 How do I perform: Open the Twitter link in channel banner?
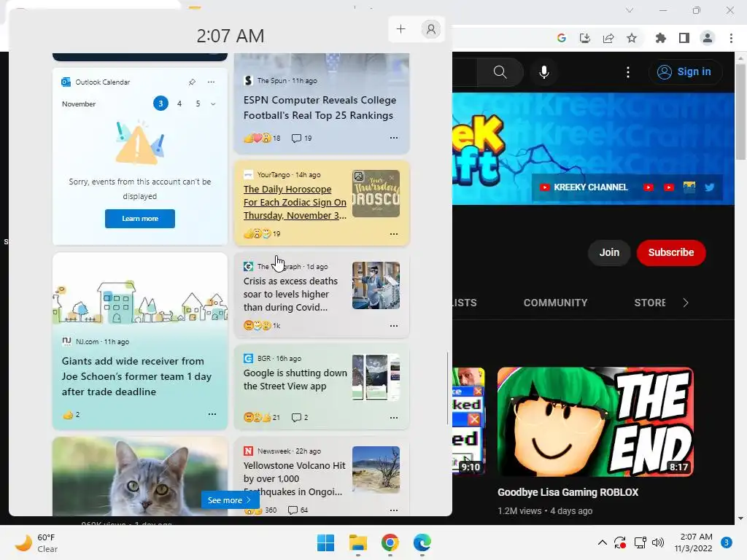point(709,187)
